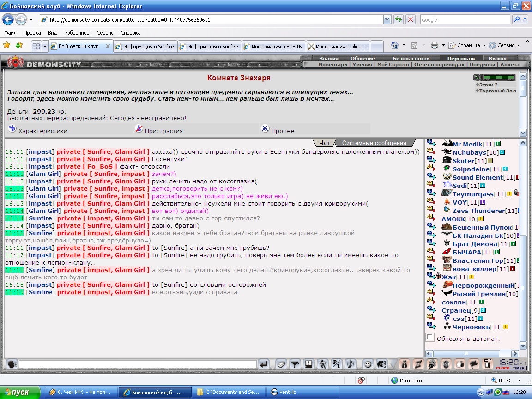Image resolution: width=532 pixels, height=399 pixels.
Task: Click the eraser clear-chat icon
Action: pyautogui.click(x=281, y=364)
